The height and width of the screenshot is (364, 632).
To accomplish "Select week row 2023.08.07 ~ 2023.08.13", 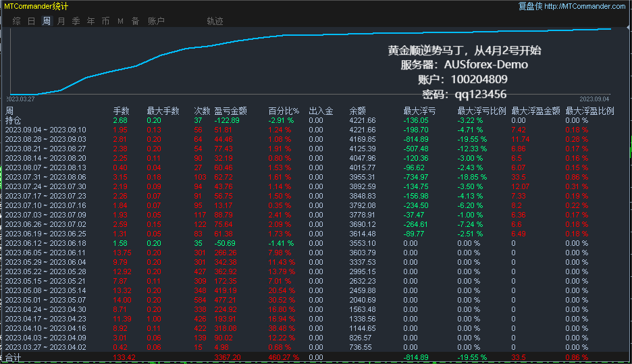I will pos(45,167).
